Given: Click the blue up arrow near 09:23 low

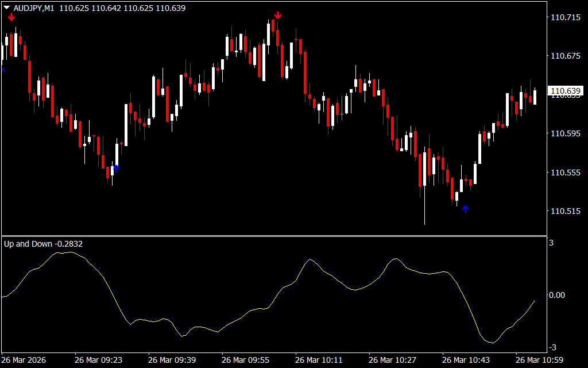Looking at the screenshot, I should (x=117, y=168).
